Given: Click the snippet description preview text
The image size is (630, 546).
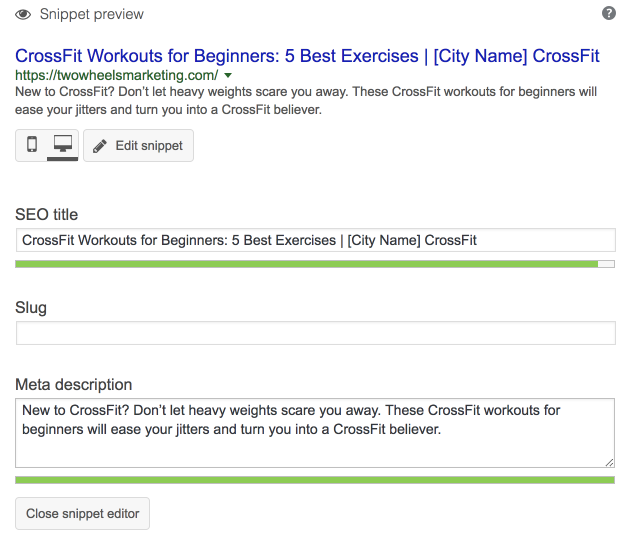Looking at the screenshot, I should tap(306, 100).
